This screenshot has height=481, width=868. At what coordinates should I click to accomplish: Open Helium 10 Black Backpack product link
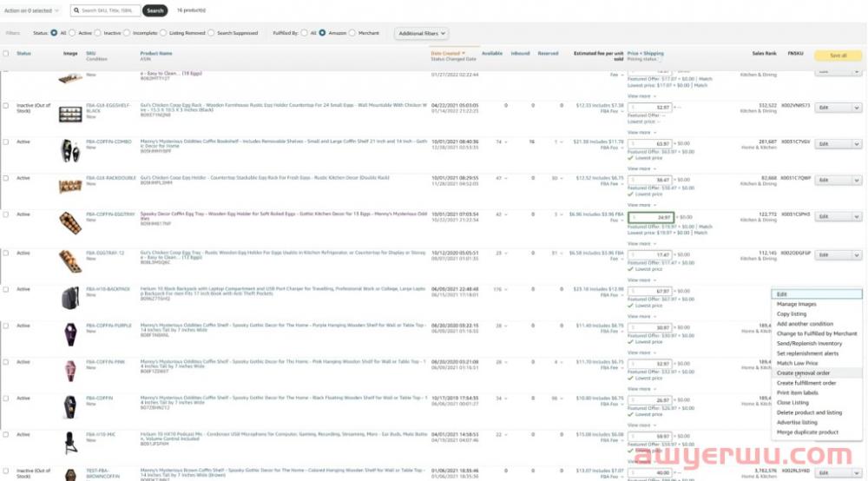coord(283,291)
